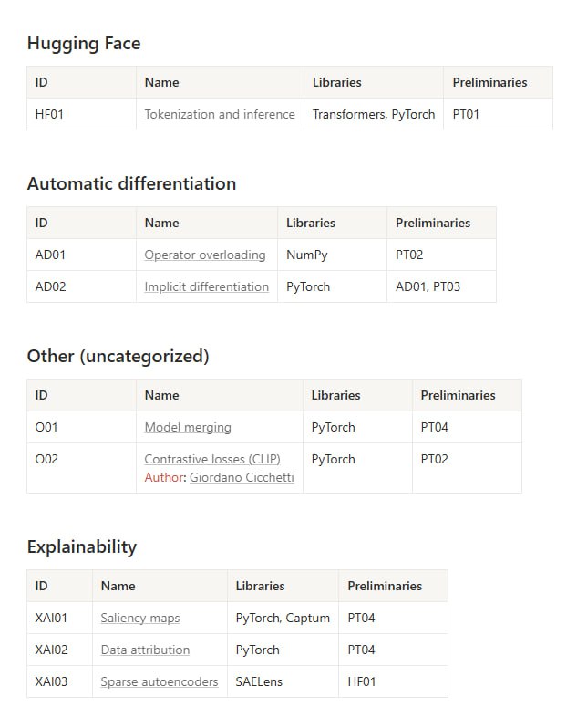Viewport: 577px width, 728px height.
Task: Click the Data attribution link
Action: coord(145,650)
